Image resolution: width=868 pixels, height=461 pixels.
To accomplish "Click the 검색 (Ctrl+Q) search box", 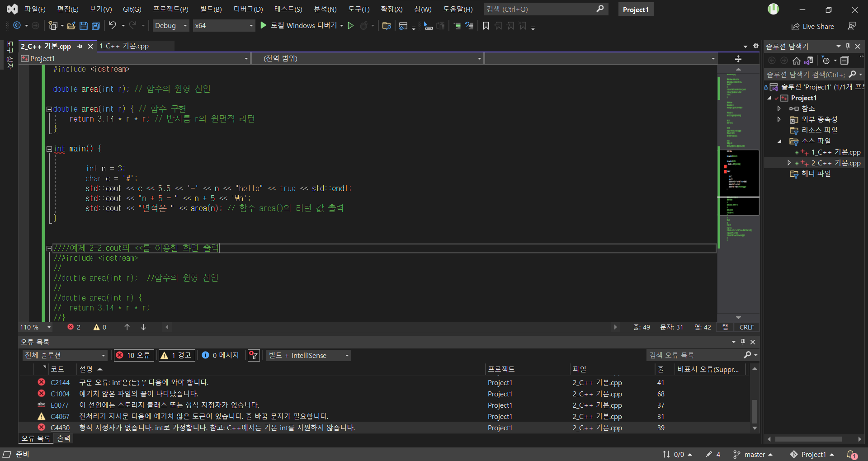I will point(546,9).
